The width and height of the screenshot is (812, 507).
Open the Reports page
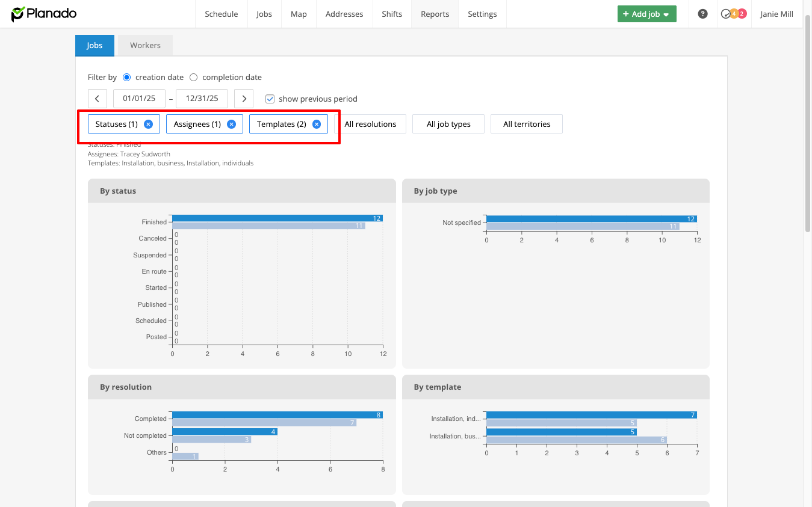(435, 14)
